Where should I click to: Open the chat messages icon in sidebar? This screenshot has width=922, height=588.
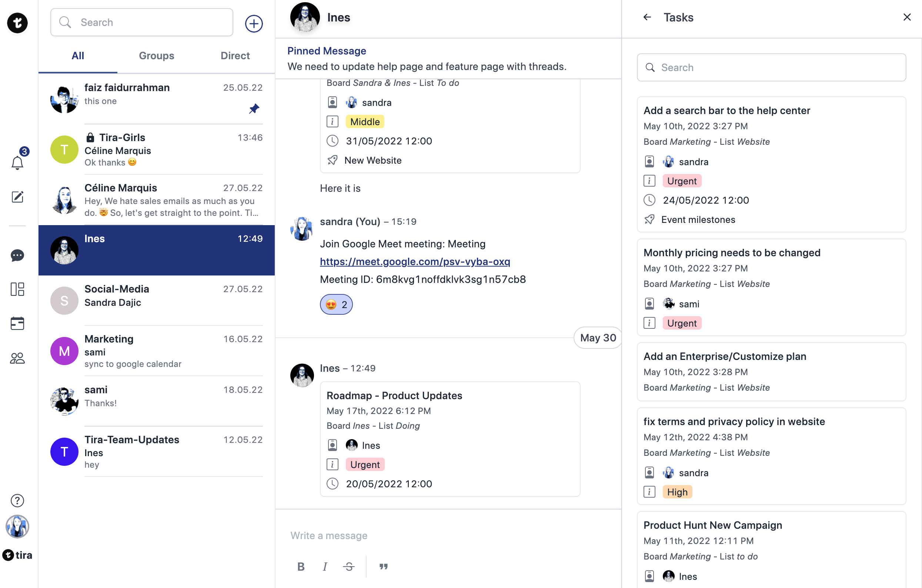click(17, 255)
